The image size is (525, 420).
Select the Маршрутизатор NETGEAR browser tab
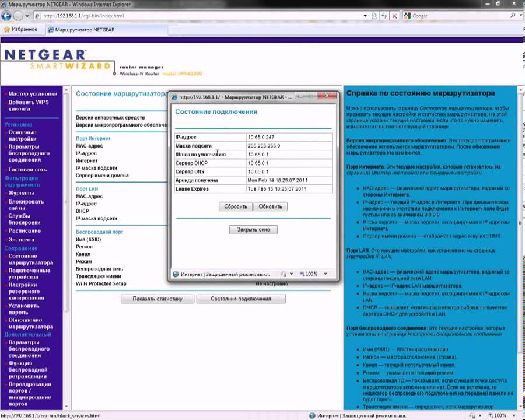pyautogui.click(x=106, y=30)
